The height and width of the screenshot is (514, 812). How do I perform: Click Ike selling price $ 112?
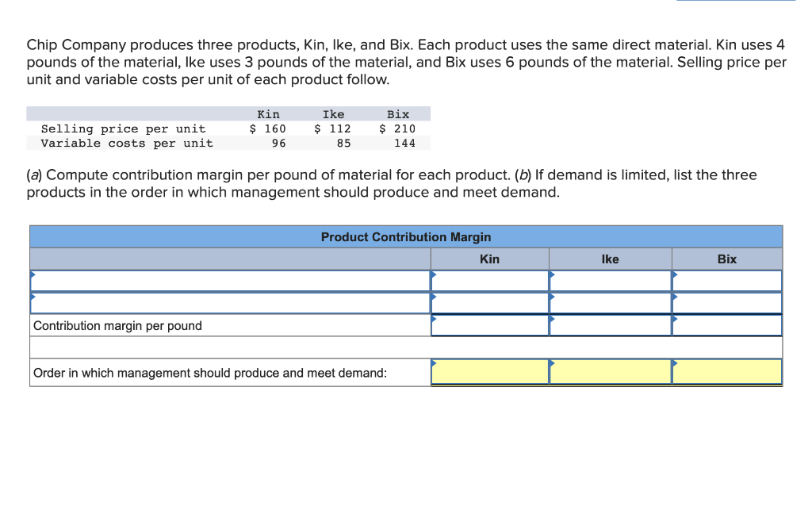point(332,128)
